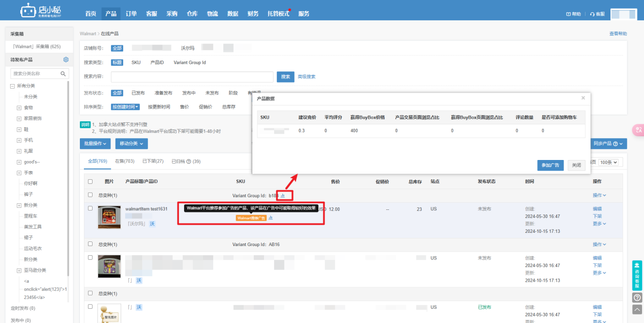The width and height of the screenshot is (644, 323).
Task: Open the 100条 page size dropdown
Action: pos(608,162)
